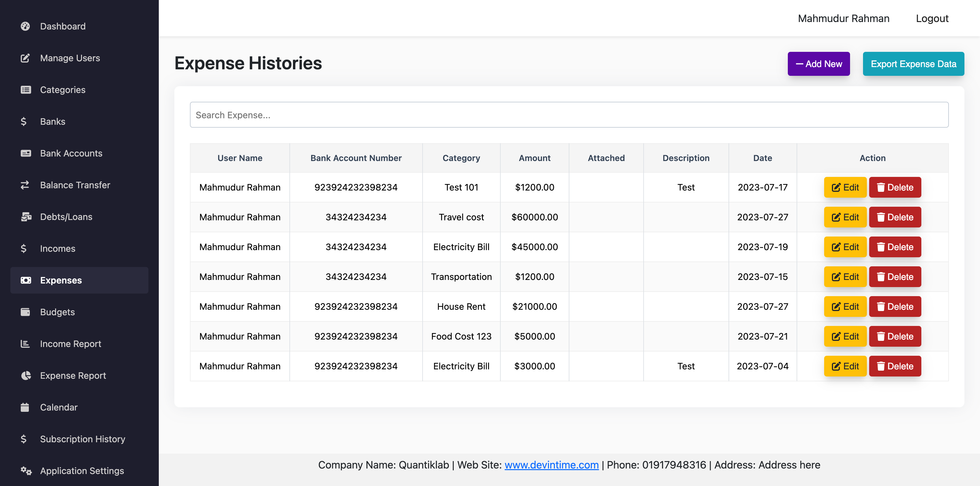Delete the House Rent expense entry
The image size is (980, 486).
tap(894, 306)
